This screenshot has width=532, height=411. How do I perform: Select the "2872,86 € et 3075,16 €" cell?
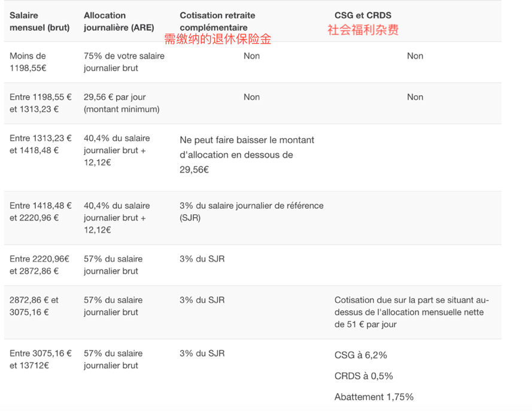point(35,306)
